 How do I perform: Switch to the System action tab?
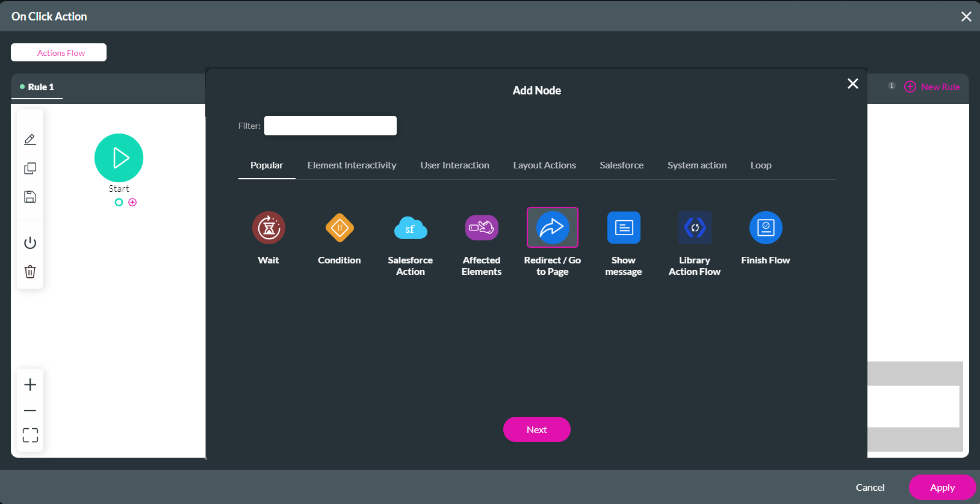(697, 165)
